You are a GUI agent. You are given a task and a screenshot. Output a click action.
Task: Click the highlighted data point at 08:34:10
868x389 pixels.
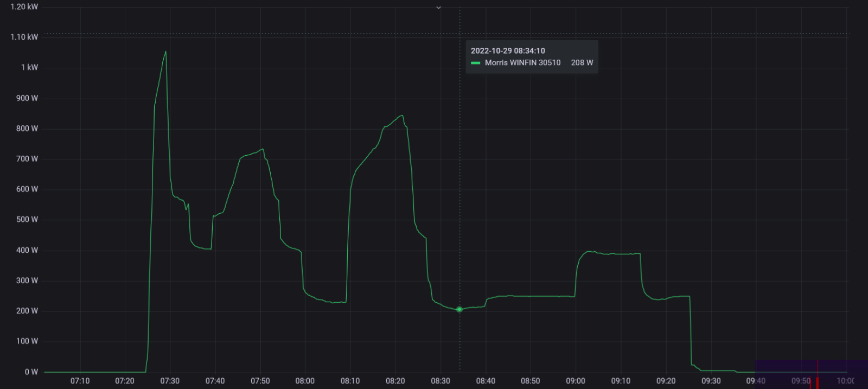[x=459, y=309]
